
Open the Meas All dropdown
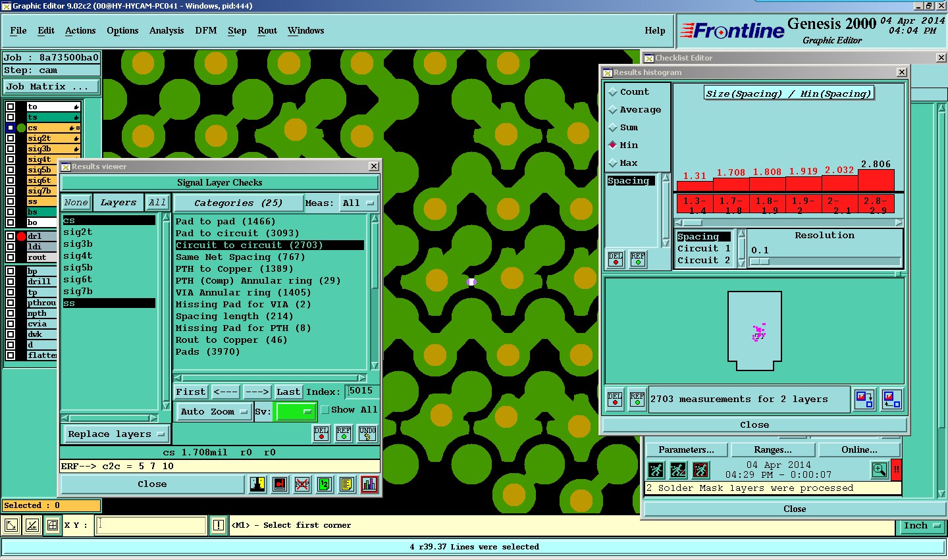358,203
